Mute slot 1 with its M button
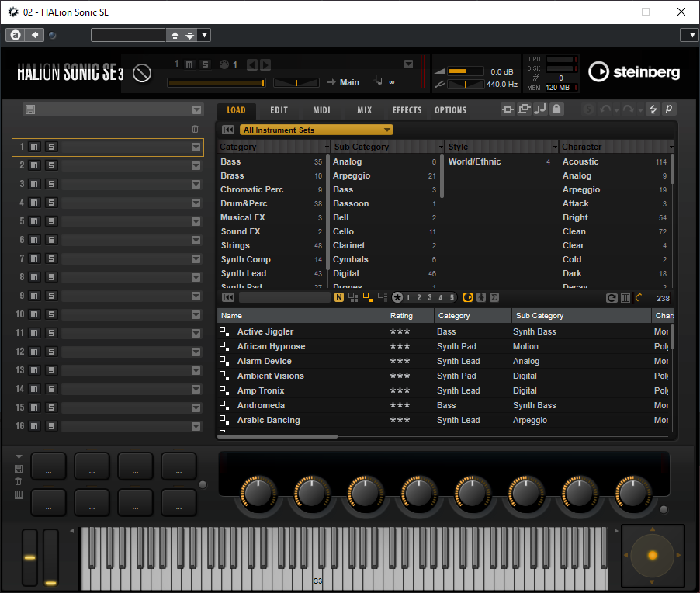The image size is (700, 593). [35, 147]
